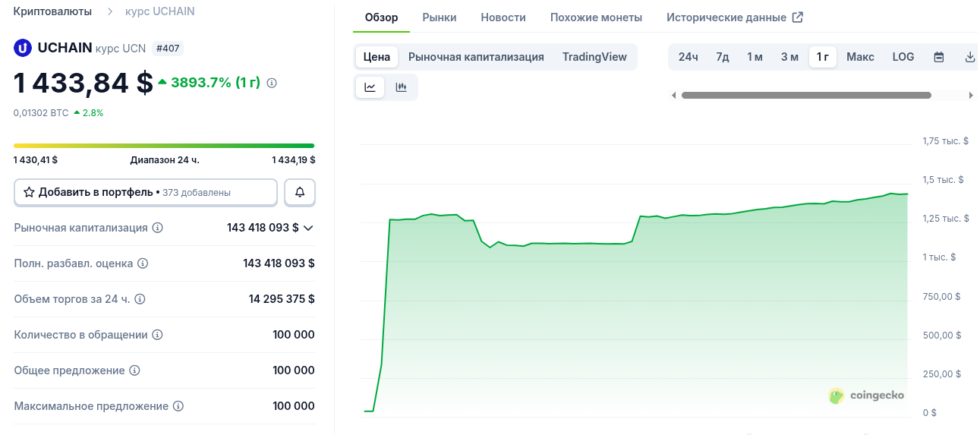Click the 3893.7% (1 г) change value
The width and height of the screenshot is (980, 435).
tap(209, 83)
